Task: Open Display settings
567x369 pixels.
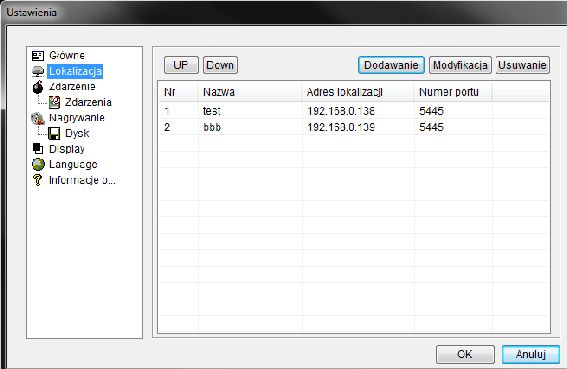Action: (x=67, y=149)
